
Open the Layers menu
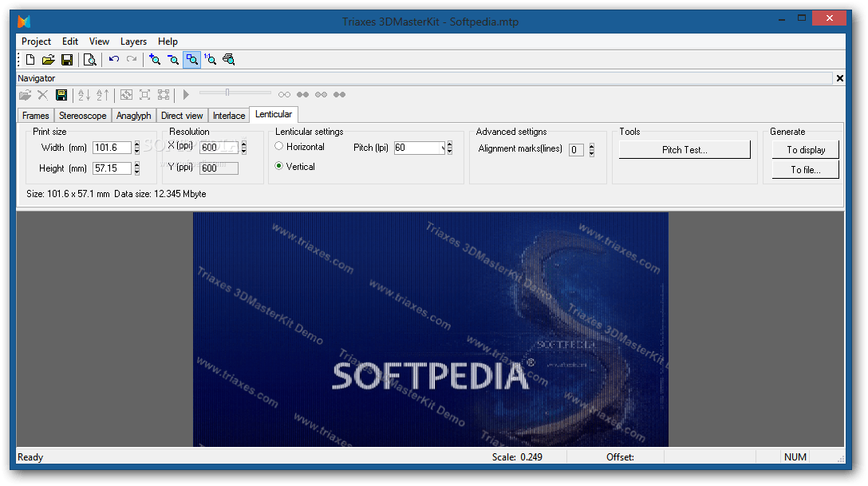(133, 41)
